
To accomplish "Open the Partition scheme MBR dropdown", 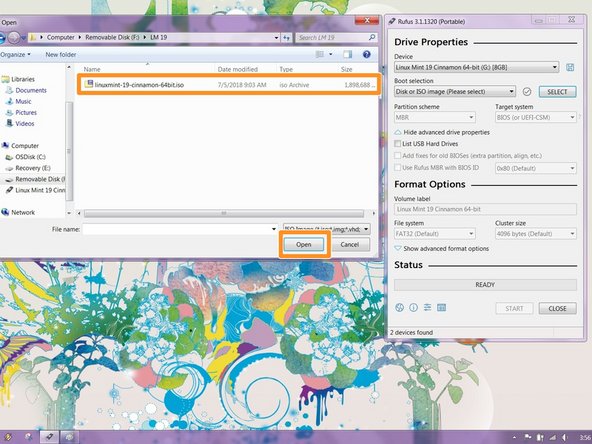I will (435, 117).
